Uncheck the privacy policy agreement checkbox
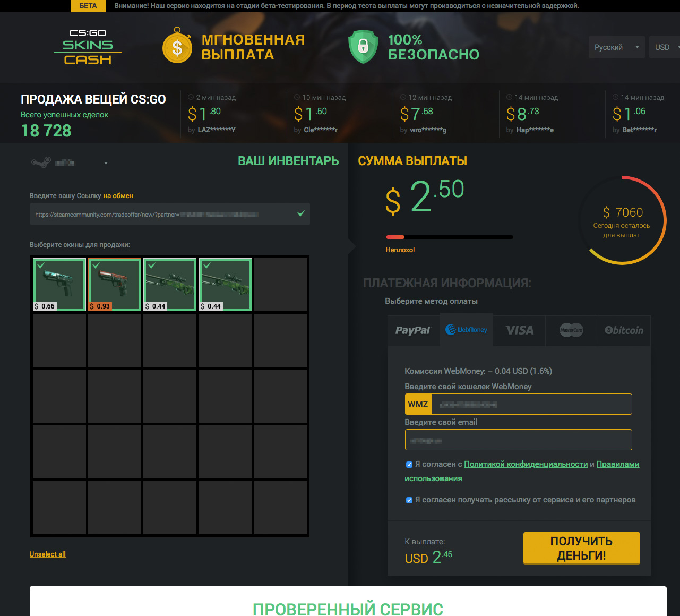The height and width of the screenshot is (616, 680). coord(409,465)
